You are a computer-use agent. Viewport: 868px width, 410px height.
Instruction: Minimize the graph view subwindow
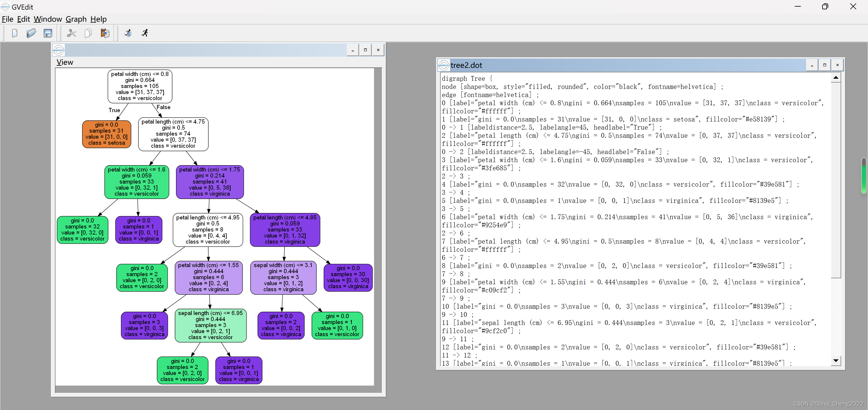[x=353, y=50]
